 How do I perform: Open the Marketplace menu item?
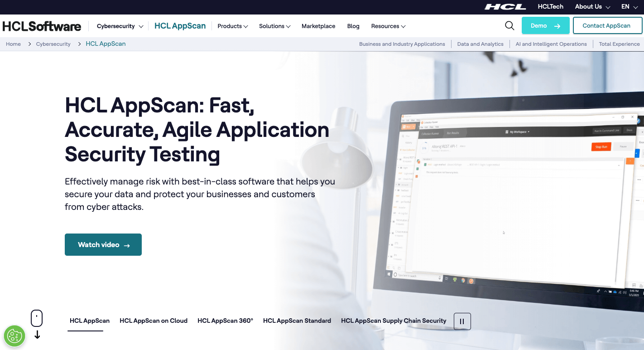click(x=318, y=26)
